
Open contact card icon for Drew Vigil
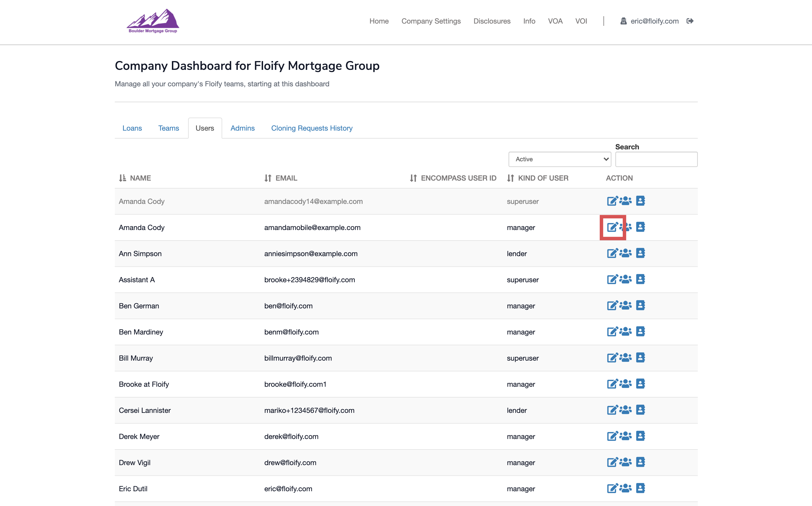640,462
